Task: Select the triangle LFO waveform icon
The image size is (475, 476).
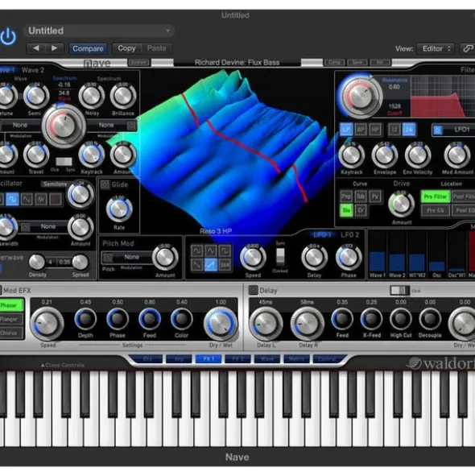Action: 211,250
